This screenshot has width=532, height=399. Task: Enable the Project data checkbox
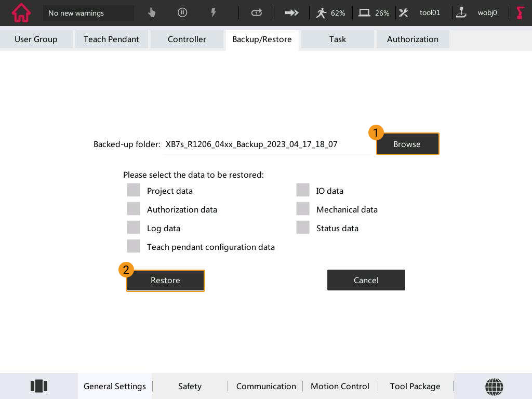pos(134,190)
